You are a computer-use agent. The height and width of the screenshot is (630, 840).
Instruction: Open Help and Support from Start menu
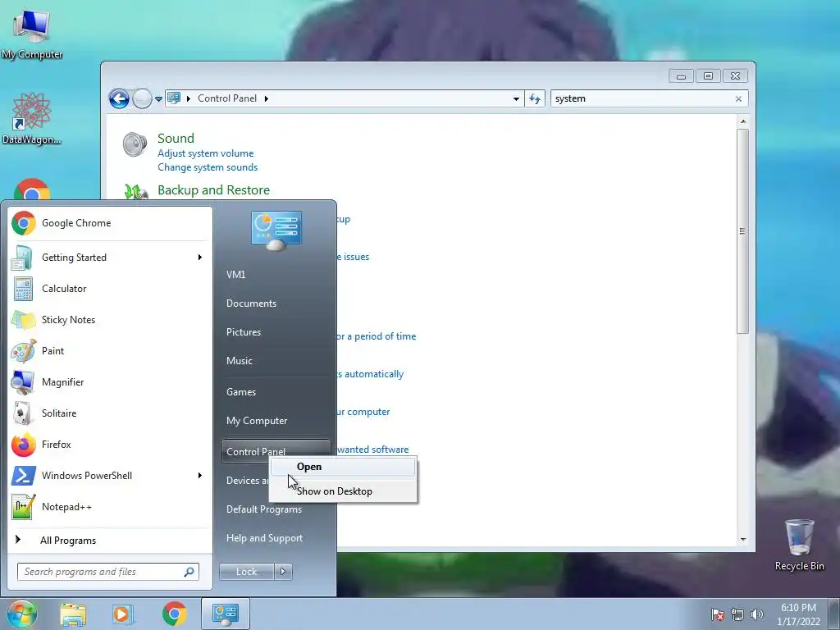[x=276, y=538]
